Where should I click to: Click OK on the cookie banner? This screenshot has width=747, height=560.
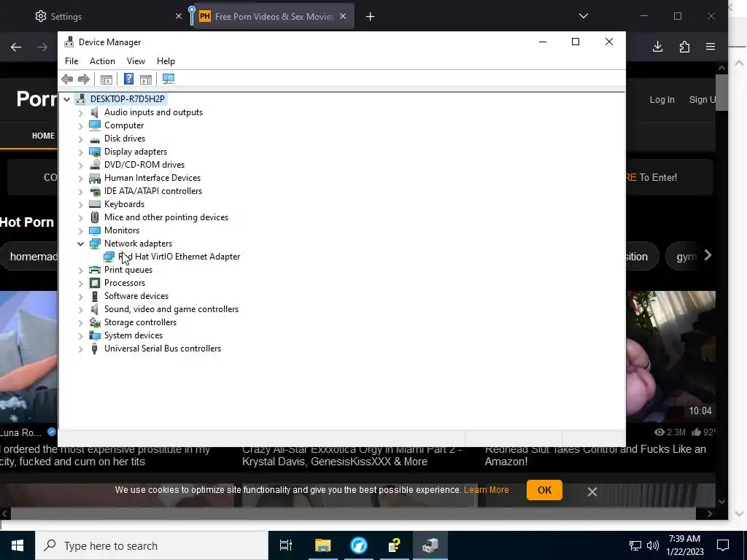pyautogui.click(x=544, y=490)
